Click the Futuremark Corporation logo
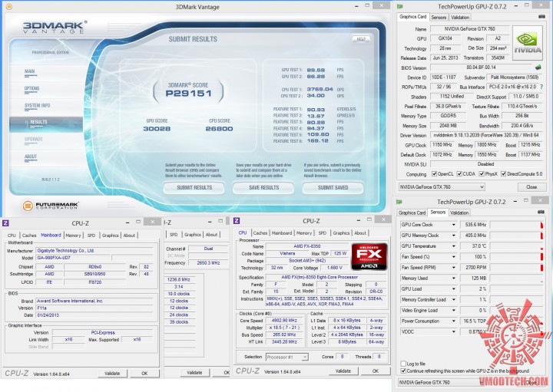This screenshot has width=553, height=392. click(x=51, y=206)
